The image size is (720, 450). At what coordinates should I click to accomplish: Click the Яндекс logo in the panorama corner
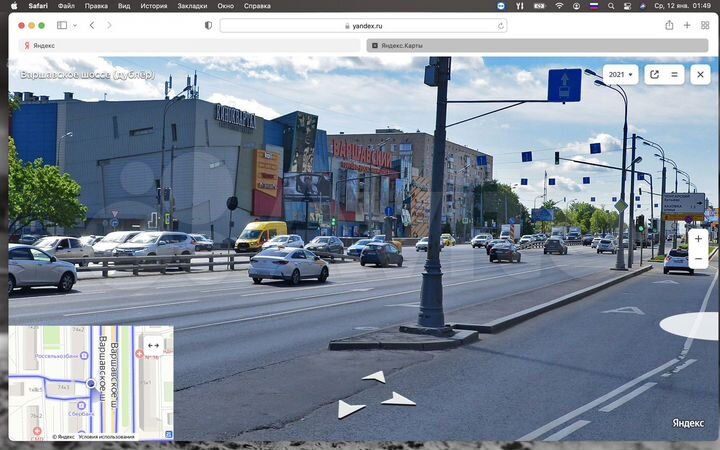[688, 423]
